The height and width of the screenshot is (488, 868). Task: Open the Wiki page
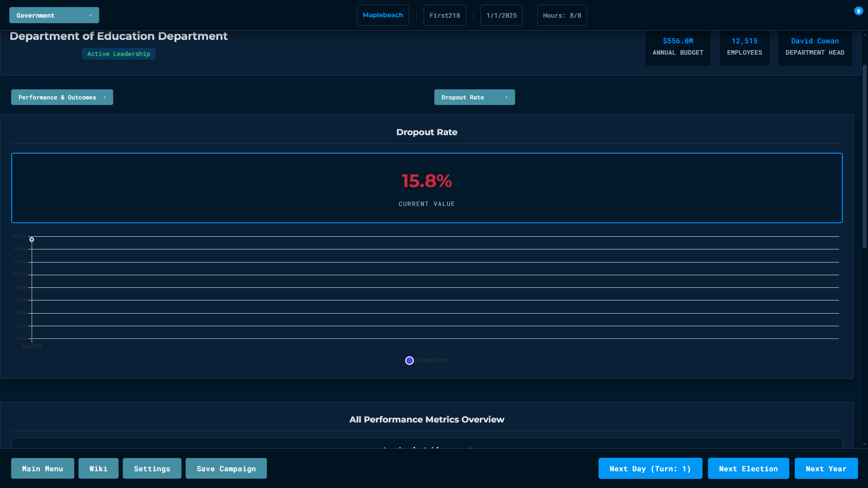(98, 469)
